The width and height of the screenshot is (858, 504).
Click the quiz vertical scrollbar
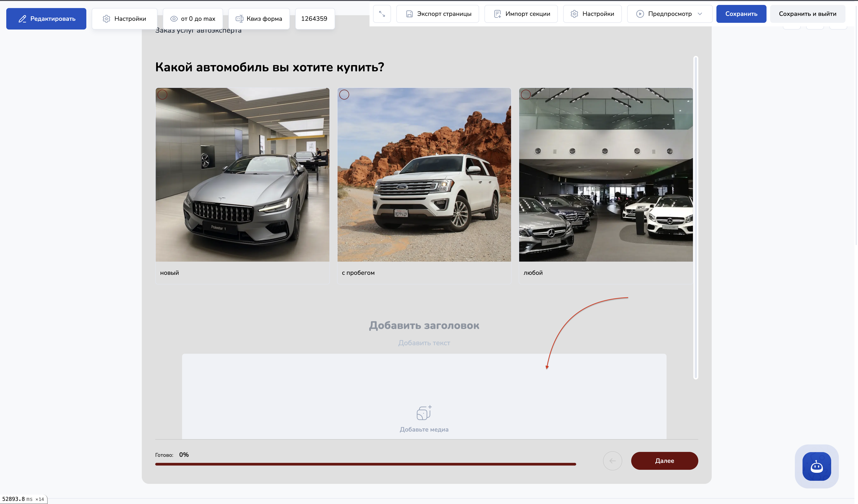[x=696, y=218]
